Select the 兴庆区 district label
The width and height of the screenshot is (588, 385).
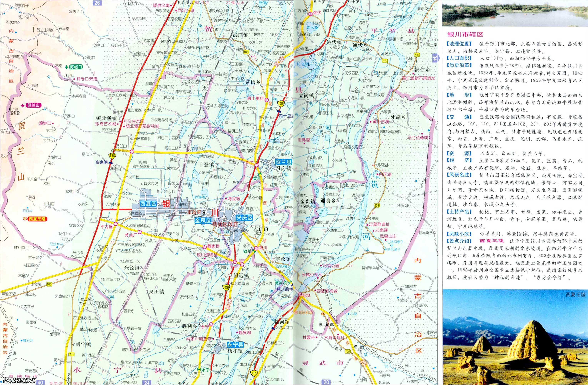pyautogui.click(x=244, y=217)
